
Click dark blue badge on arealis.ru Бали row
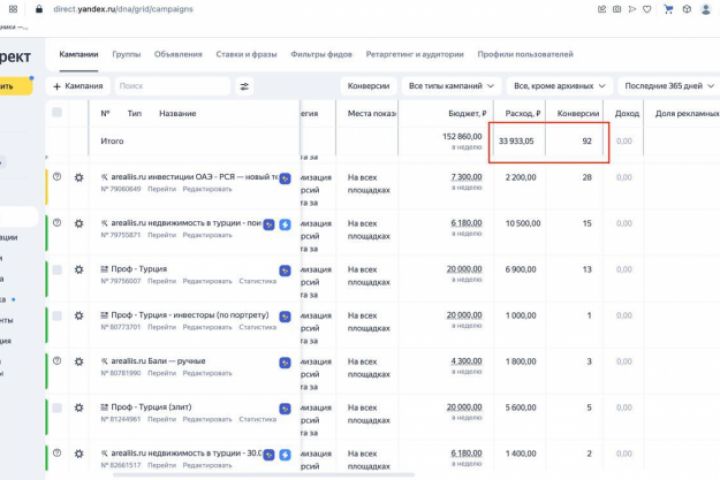coord(285,362)
